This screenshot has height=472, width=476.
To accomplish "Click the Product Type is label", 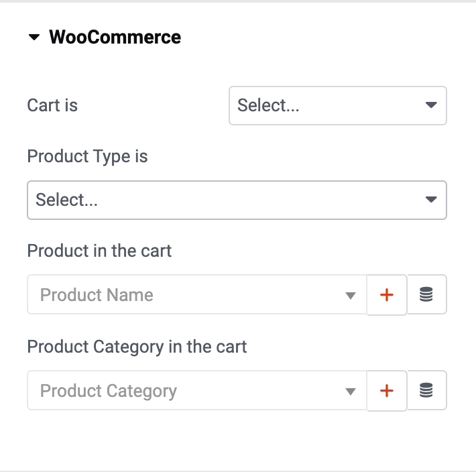I will (87, 157).
